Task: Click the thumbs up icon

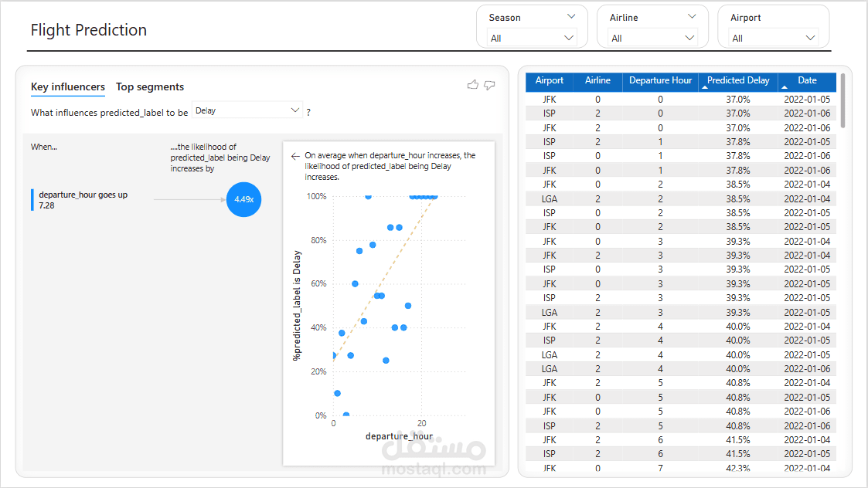Action: 473,85
